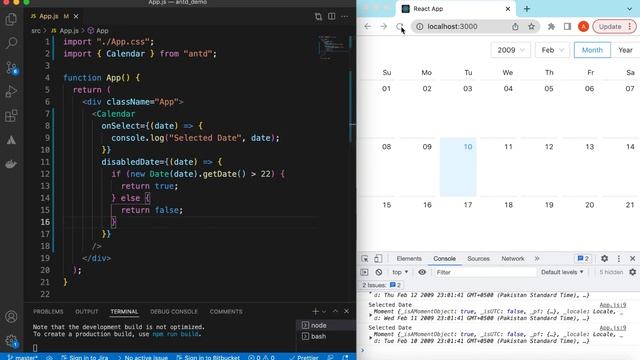Image resolution: width=640 pixels, height=360 pixels.
Task: Reload the localhost page
Action: pyautogui.click(x=400, y=27)
